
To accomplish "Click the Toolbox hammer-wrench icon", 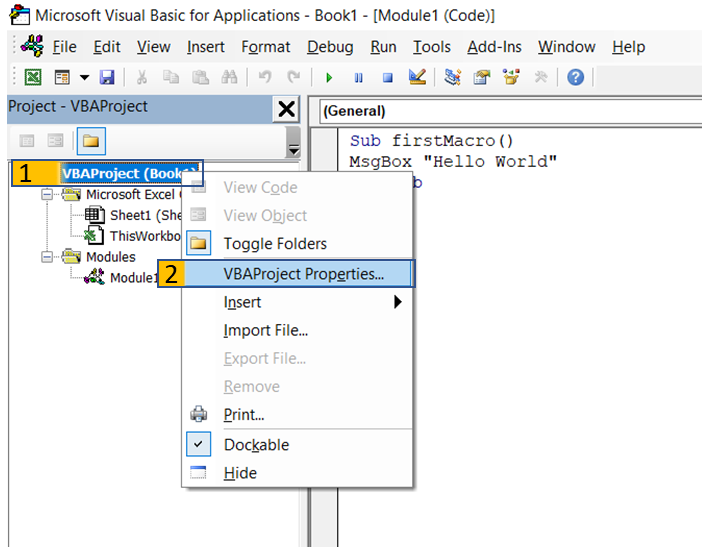I will click(540, 77).
